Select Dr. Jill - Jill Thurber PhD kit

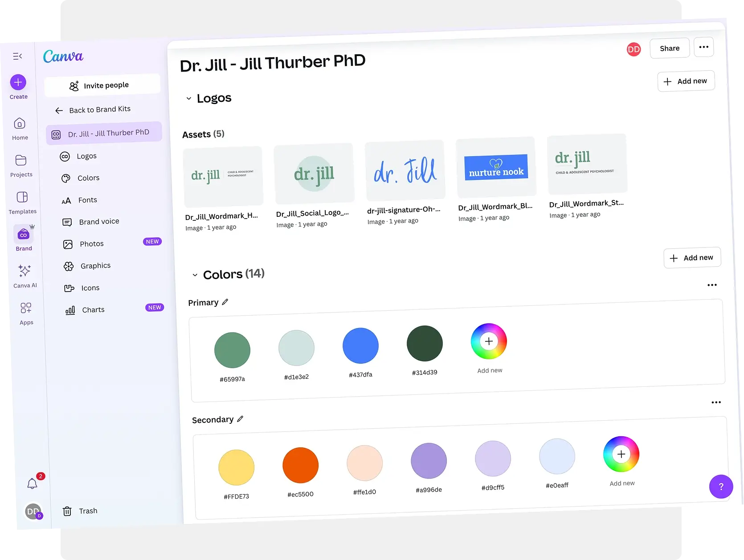point(104,133)
